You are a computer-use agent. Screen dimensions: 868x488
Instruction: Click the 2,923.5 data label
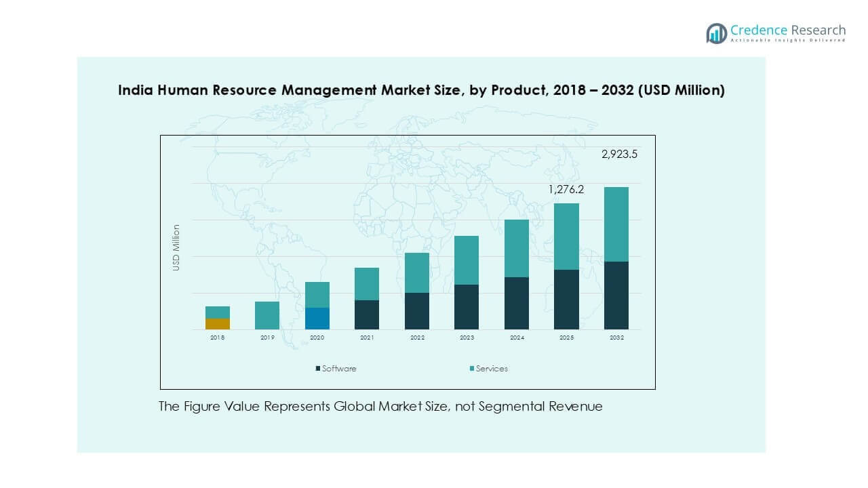click(619, 155)
